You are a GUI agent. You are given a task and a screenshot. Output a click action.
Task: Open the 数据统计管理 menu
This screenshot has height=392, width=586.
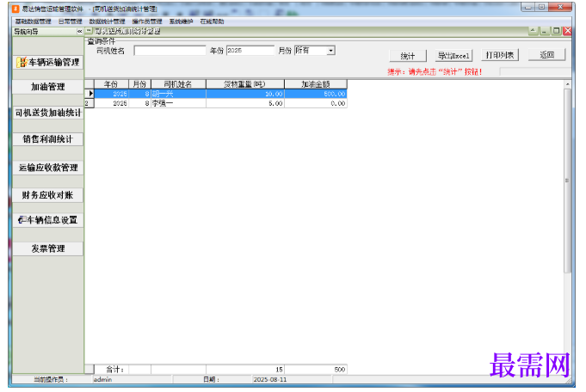[x=107, y=21]
